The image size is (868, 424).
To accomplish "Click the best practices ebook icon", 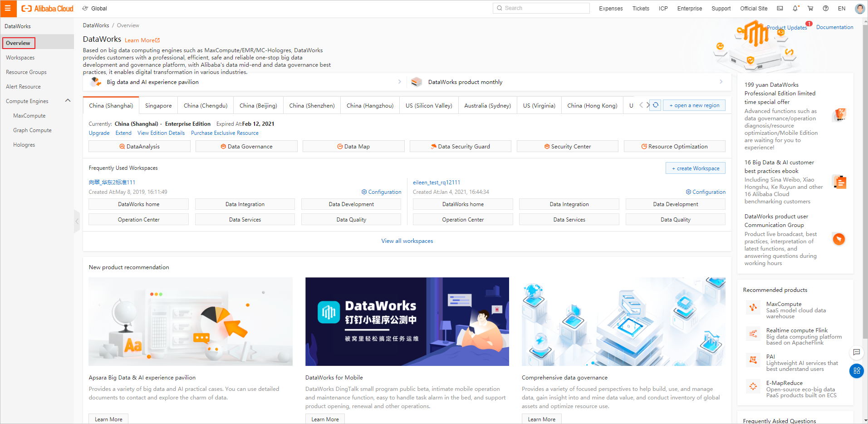I will coord(839,182).
